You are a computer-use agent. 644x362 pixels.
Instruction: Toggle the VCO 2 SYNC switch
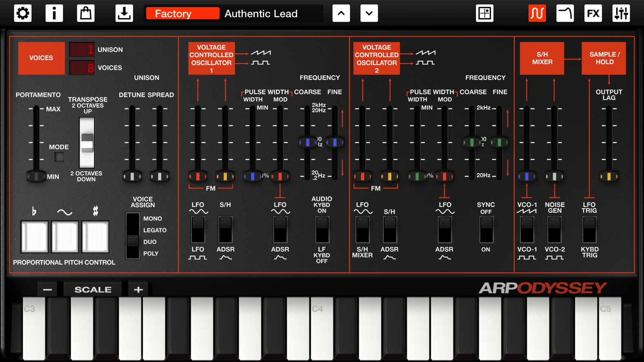coord(486,230)
